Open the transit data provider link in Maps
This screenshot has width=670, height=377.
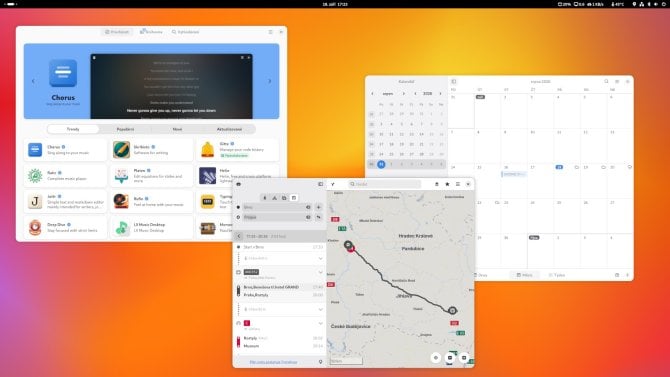point(273,362)
